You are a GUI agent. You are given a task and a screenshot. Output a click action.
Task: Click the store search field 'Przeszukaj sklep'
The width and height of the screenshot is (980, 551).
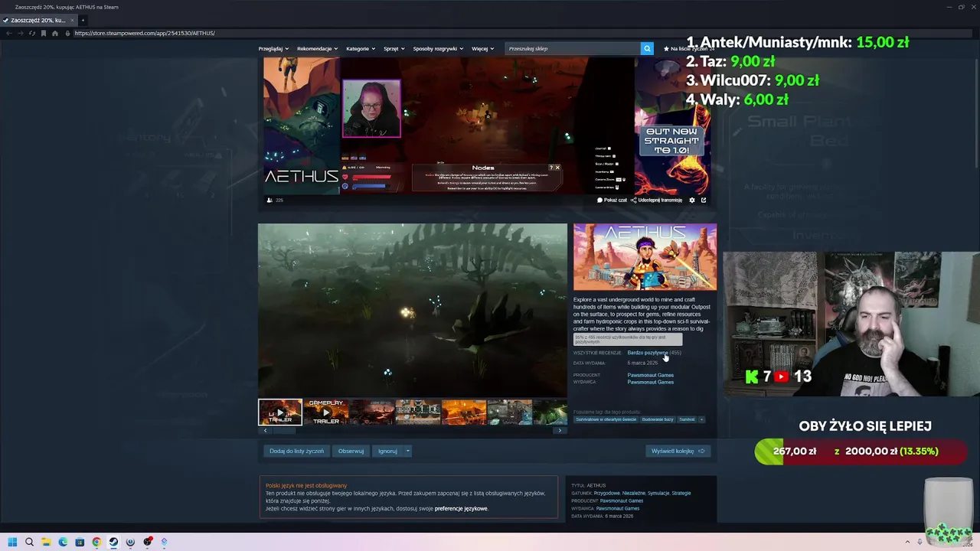pos(573,48)
